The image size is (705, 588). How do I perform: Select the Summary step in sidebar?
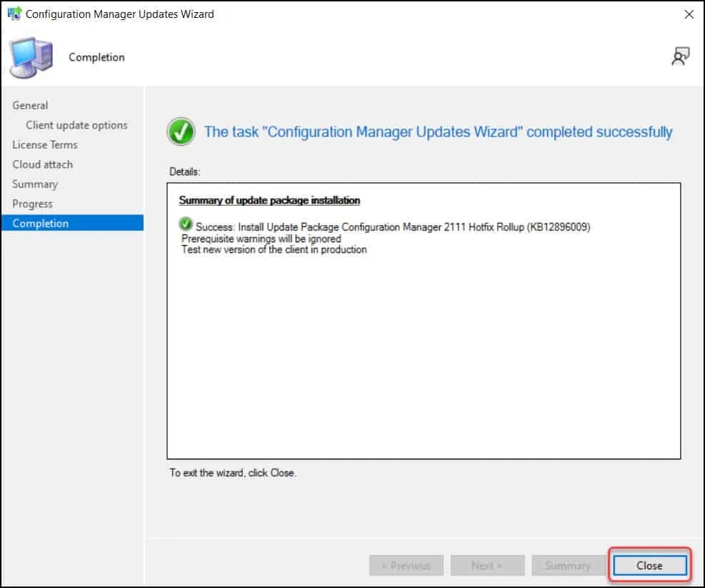pyautogui.click(x=35, y=184)
